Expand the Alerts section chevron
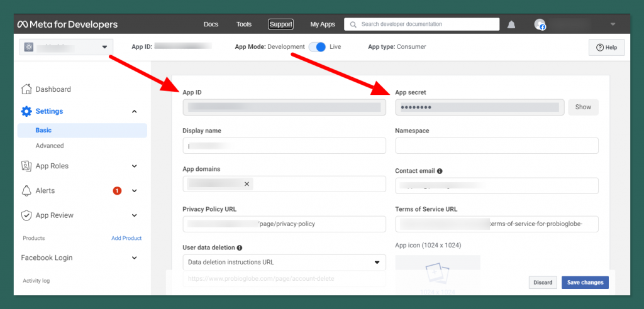The image size is (644, 309). coord(135,190)
